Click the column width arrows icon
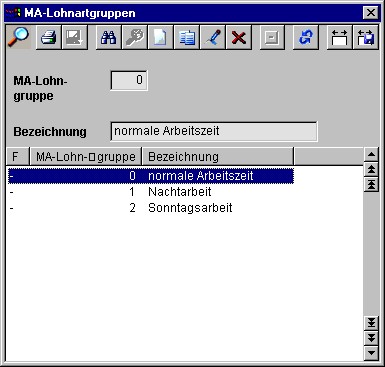 pyautogui.click(x=339, y=37)
